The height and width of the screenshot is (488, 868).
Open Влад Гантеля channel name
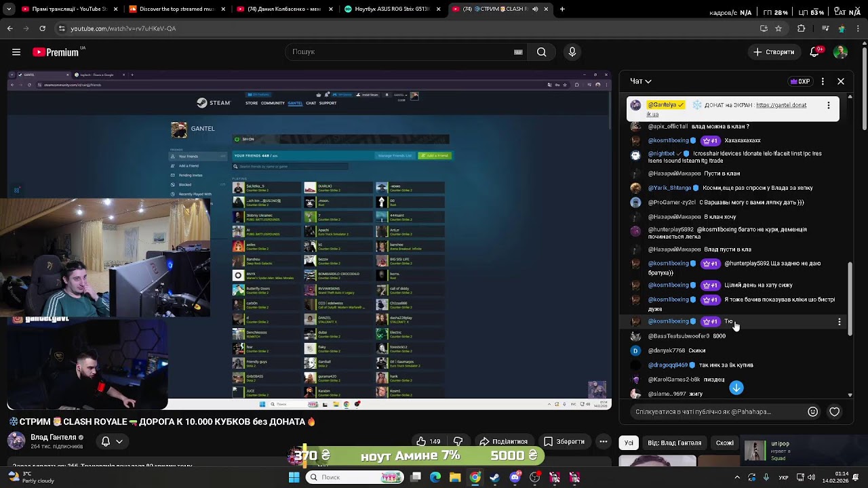pos(54,437)
